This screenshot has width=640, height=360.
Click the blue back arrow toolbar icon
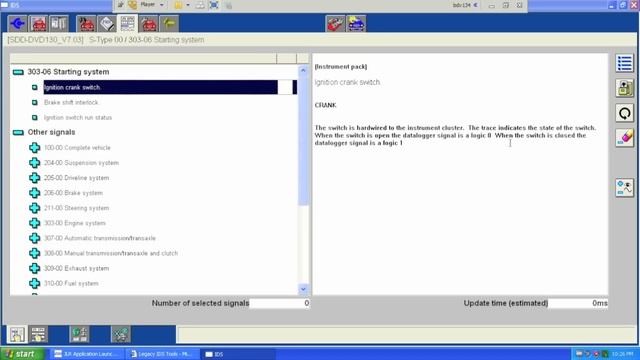pos(17,23)
